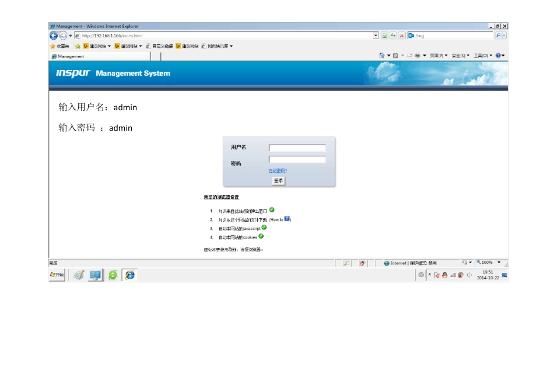Click the Internet Explorer taskbar icon
554x392 pixels.
point(129,275)
